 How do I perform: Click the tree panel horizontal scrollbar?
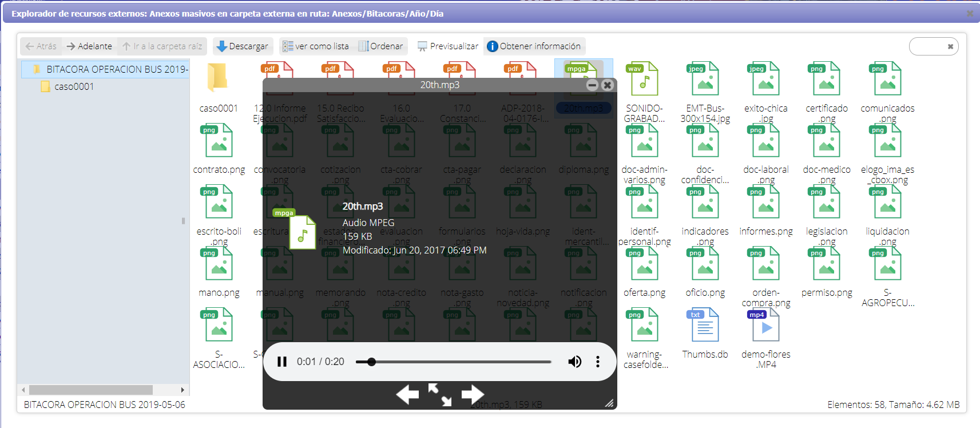91,390
